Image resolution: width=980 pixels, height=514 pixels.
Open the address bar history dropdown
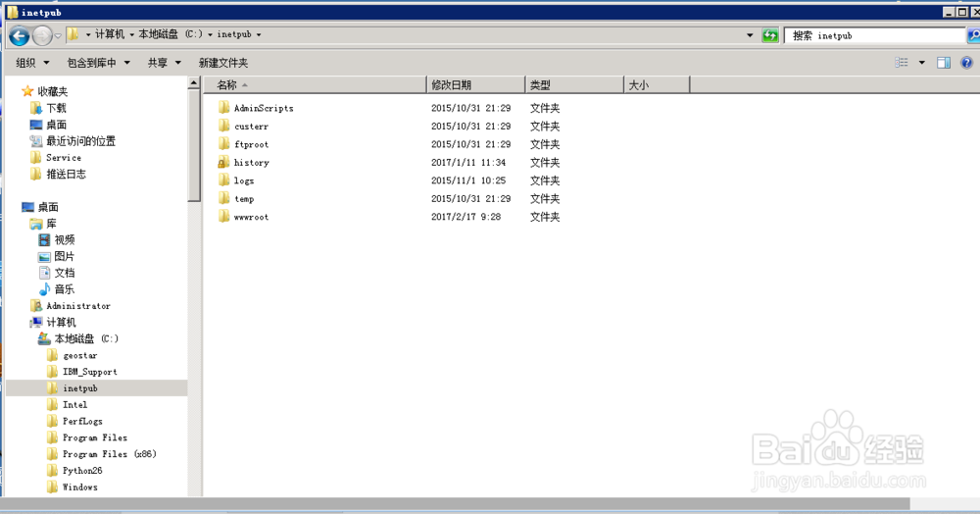point(750,35)
